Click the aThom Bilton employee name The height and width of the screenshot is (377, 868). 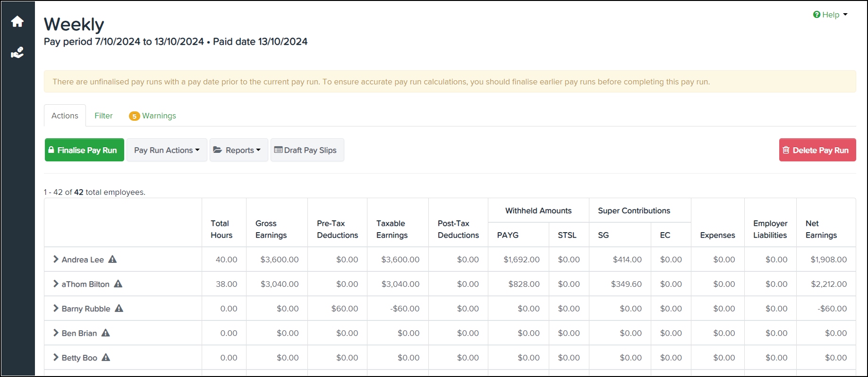[x=85, y=284]
